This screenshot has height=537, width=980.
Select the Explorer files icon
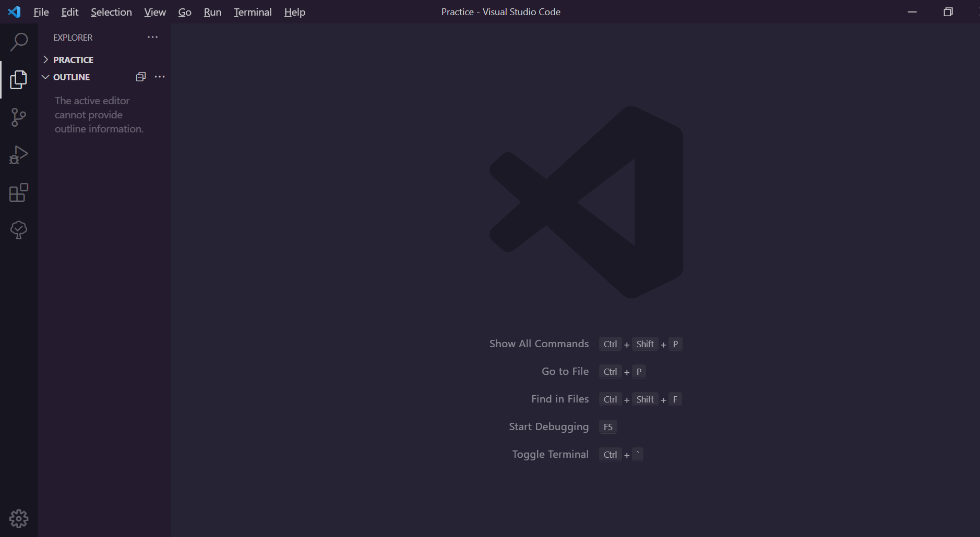pyautogui.click(x=19, y=80)
